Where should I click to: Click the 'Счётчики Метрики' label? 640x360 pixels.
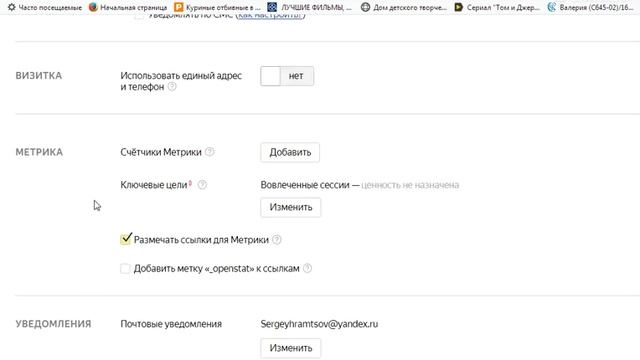161,152
